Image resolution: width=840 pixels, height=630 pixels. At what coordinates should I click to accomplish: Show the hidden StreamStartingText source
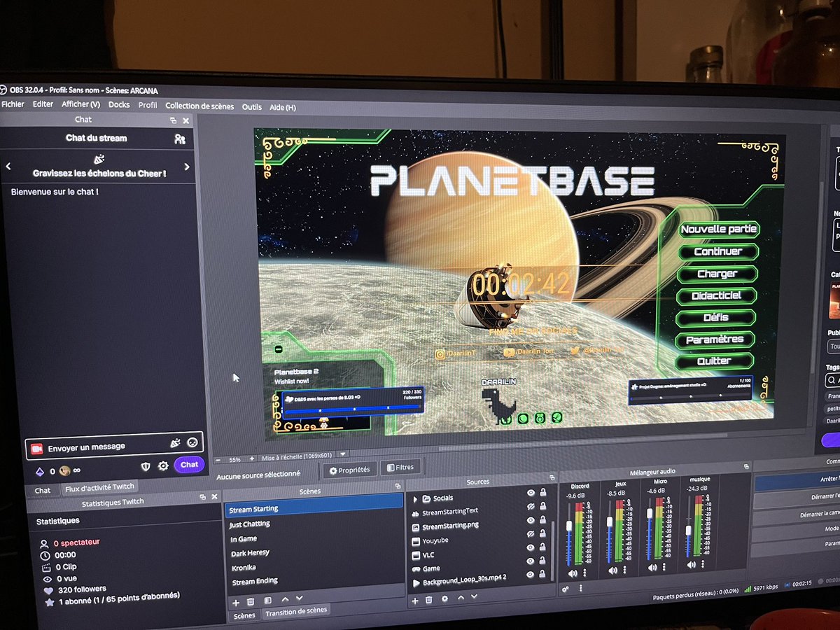click(531, 507)
